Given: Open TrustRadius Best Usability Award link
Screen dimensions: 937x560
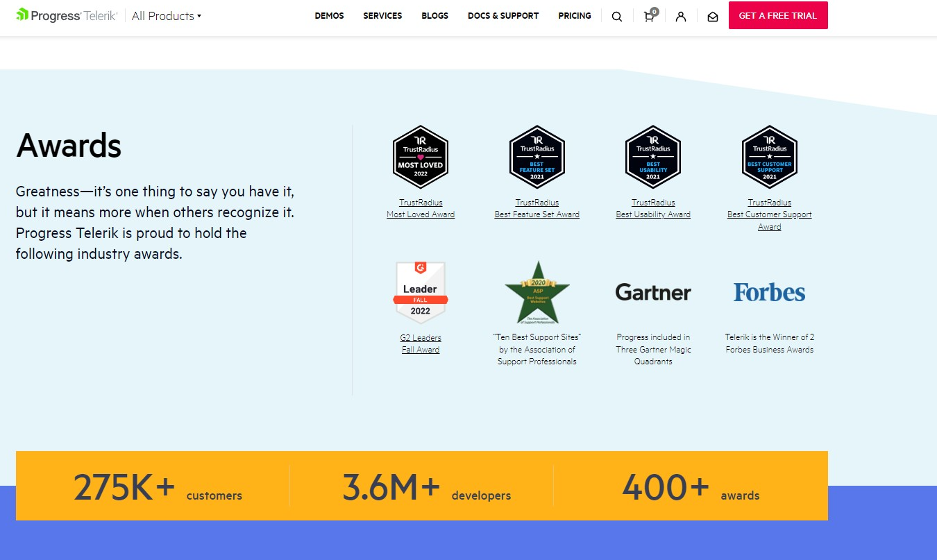Looking at the screenshot, I should (x=653, y=208).
